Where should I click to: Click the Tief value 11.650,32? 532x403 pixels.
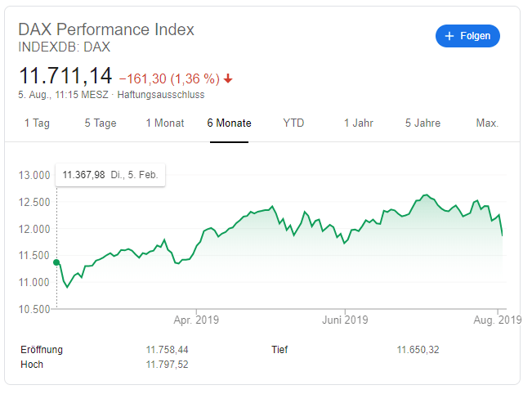(x=418, y=350)
